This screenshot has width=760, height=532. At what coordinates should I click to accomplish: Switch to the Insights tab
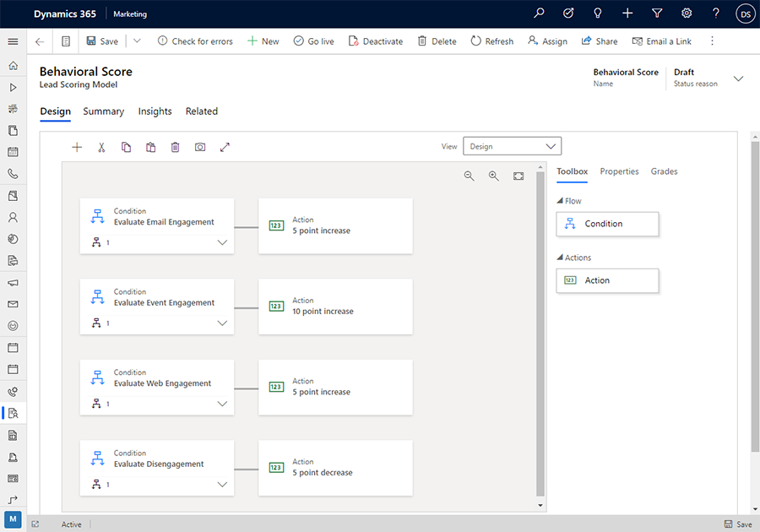pos(155,111)
